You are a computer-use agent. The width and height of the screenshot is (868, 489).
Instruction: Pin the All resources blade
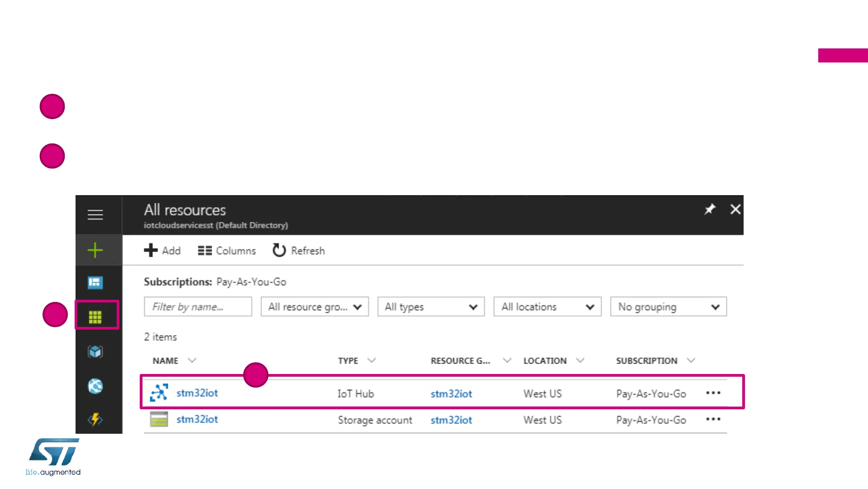pos(709,209)
